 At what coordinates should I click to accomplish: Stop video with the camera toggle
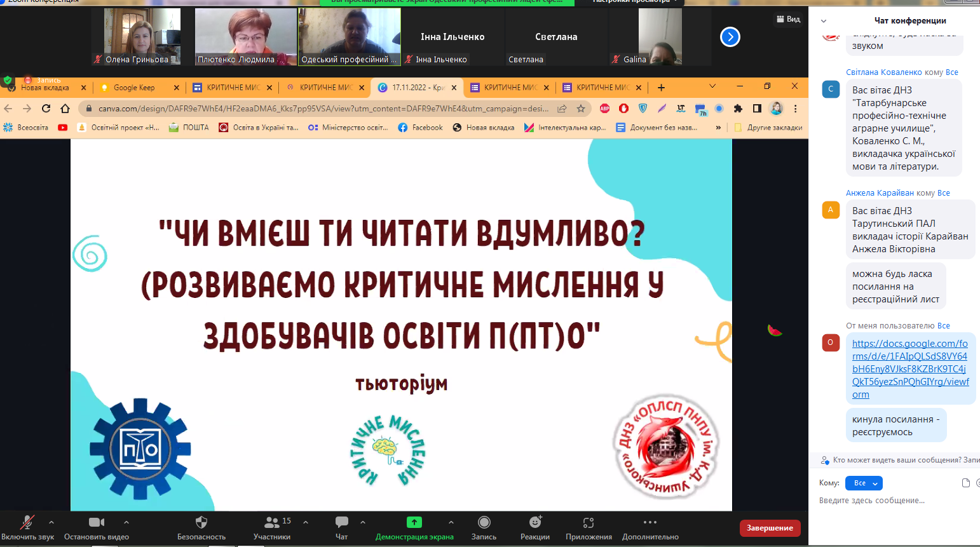click(97, 523)
